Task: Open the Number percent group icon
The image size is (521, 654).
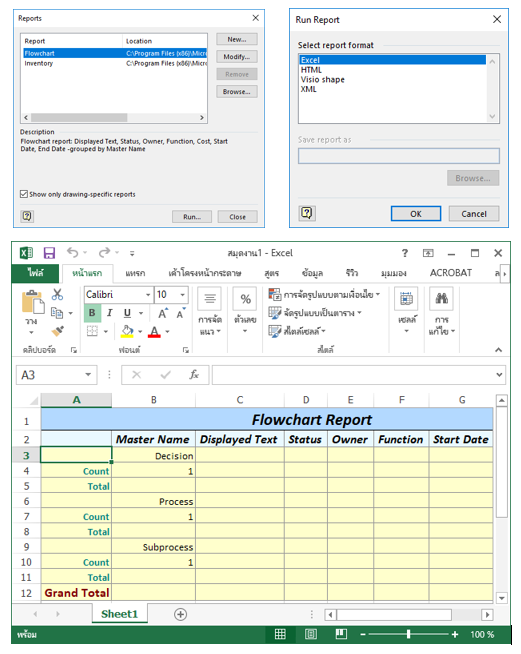Action: [x=245, y=299]
